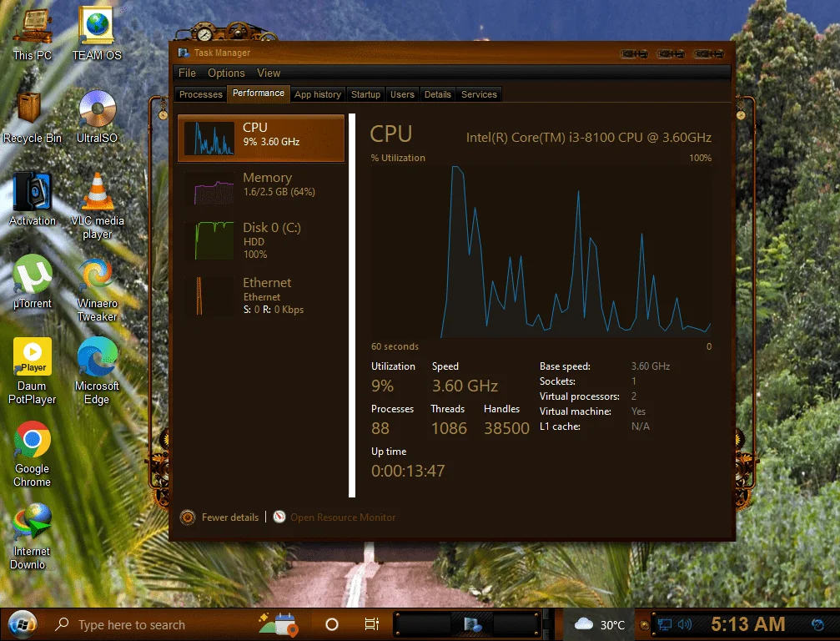The image size is (840, 641).
Task: Open Task View on taskbar
Action: click(x=371, y=624)
